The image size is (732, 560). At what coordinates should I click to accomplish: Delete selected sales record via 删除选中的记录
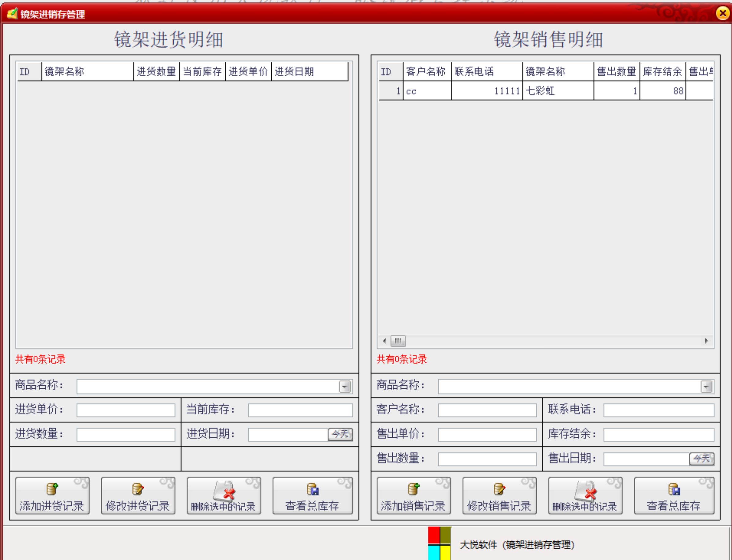585,495
